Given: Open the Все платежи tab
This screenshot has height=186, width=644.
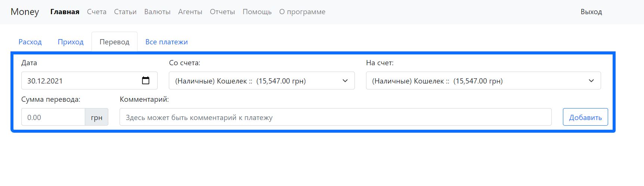Looking at the screenshot, I should pos(167,42).
